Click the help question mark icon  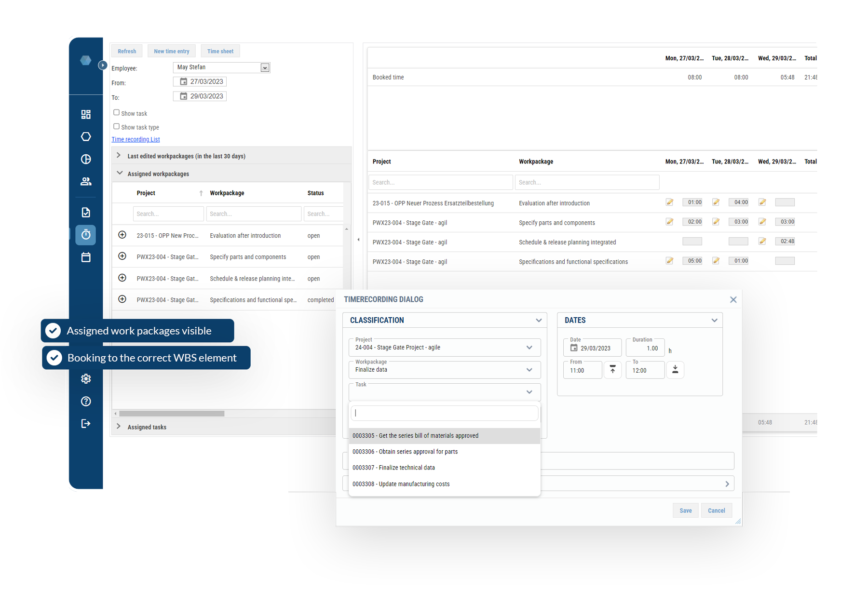coord(86,401)
